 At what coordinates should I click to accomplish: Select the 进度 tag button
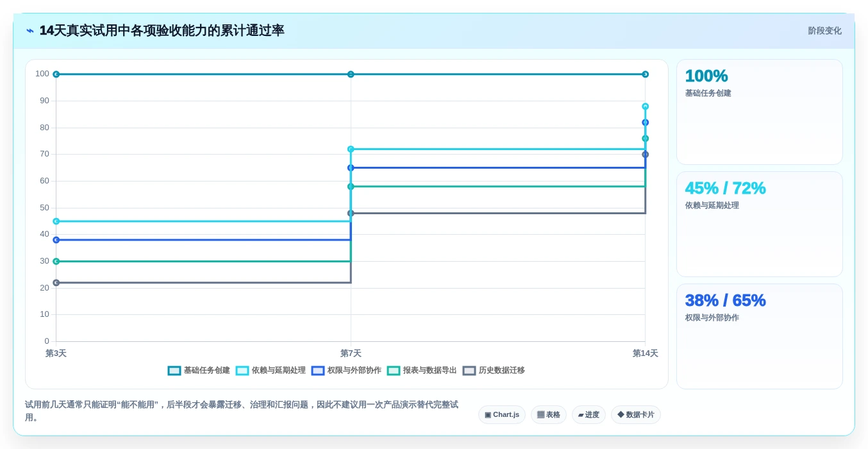pyautogui.click(x=588, y=415)
